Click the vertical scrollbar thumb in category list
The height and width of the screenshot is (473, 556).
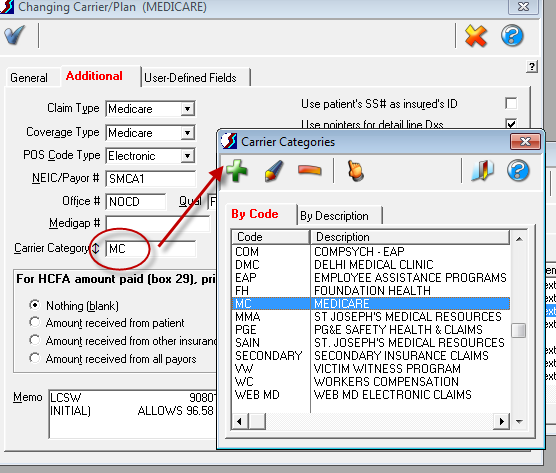[x=519, y=330]
